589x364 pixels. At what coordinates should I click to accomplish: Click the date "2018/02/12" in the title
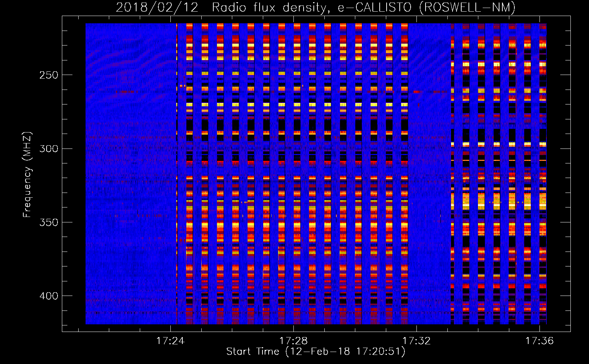tap(157, 7)
